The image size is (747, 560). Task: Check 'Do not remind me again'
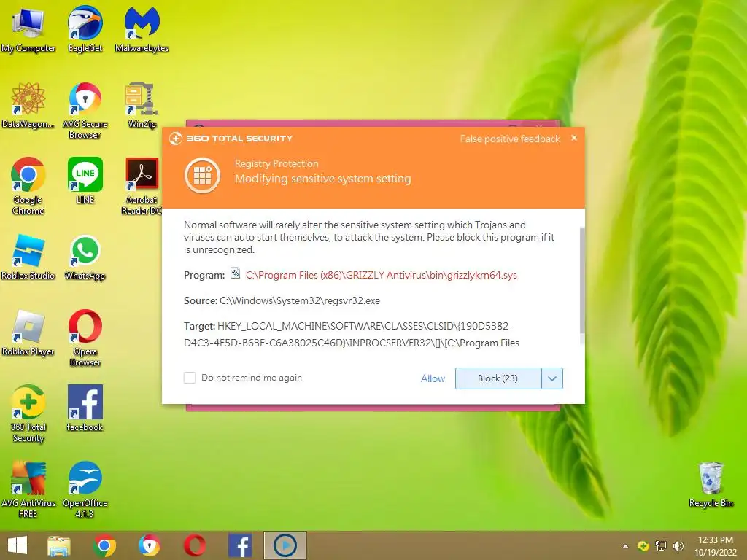190,378
